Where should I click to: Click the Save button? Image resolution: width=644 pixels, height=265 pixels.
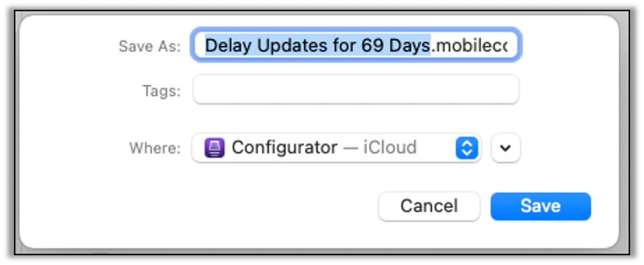coord(541,206)
